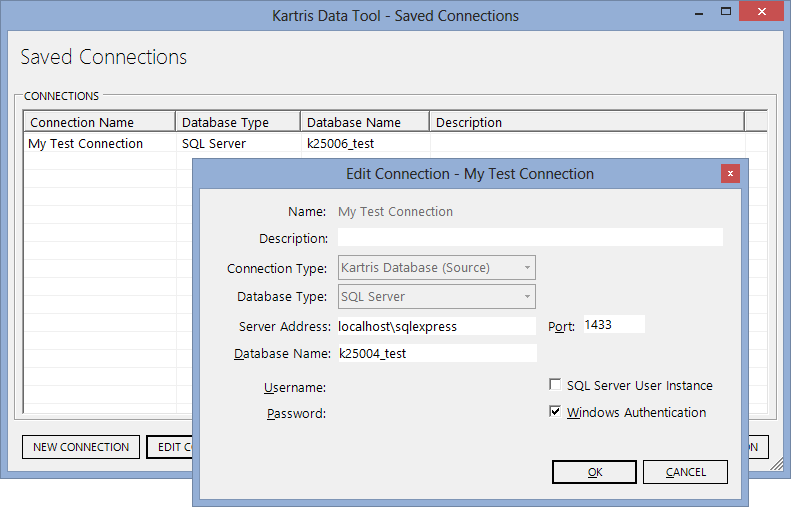Click the SQL Server cell in table
791x507 pixels.
tap(214, 144)
